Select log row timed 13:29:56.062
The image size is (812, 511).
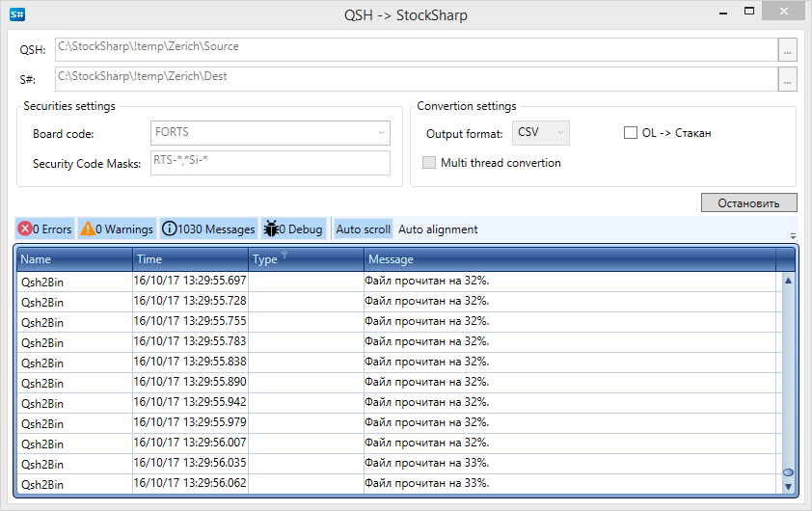pos(398,483)
